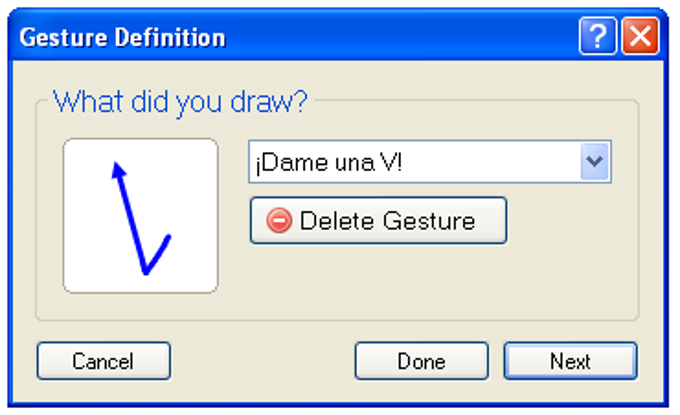Select the gesture preview thumbnail box
Image resolution: width=680 pixels, height=415 pixels.
coord(140,216)
